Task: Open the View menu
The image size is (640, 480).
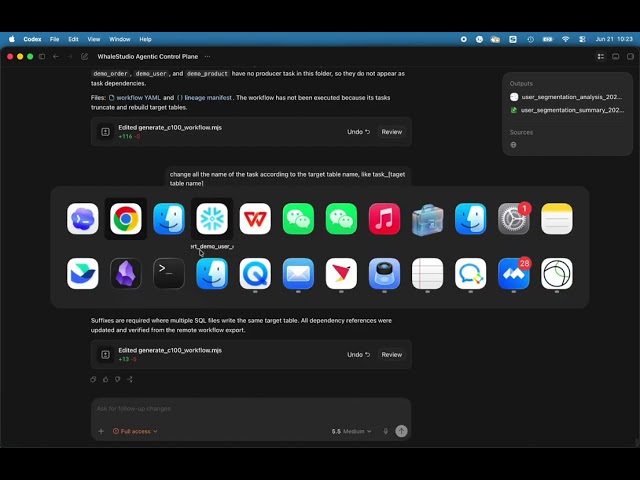Action: pyautogui.click(x=93, y=39)
